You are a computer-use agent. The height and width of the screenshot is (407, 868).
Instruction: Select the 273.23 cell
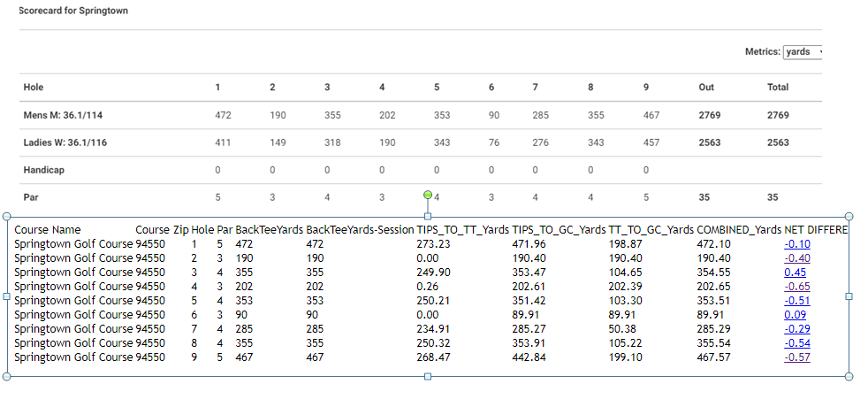pyautogui.click(x=433, y=244)
